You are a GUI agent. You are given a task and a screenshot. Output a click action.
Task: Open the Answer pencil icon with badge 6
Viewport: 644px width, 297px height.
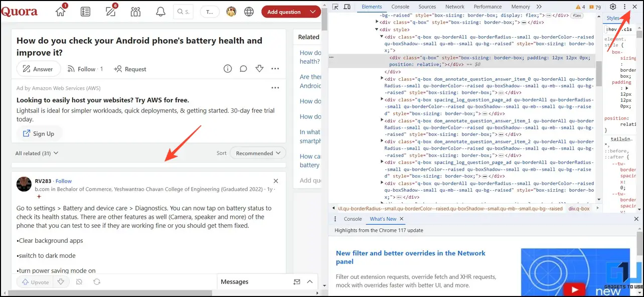tap(111, 12)
